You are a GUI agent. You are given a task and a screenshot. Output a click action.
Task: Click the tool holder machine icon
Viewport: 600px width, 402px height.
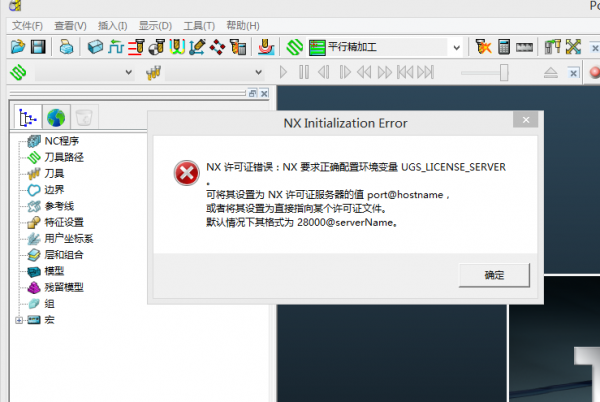coord(553,47)
